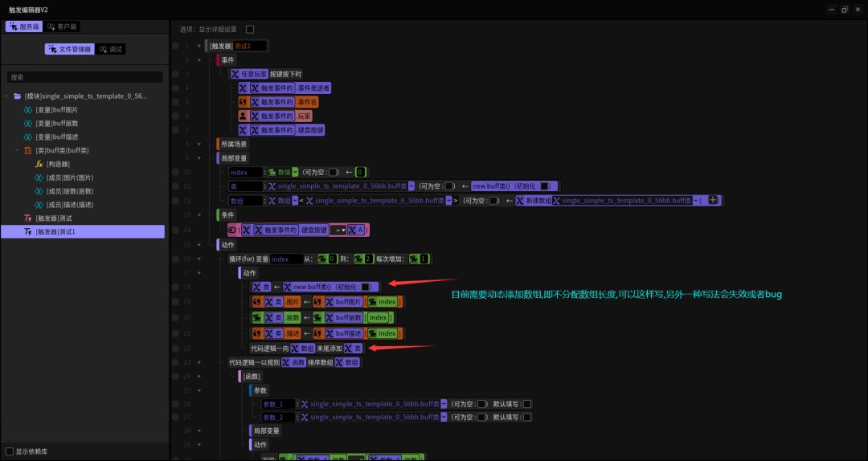Collapse the [类]buff类 class node
This screenshot has height=461, width=868.
pos(17,150)
